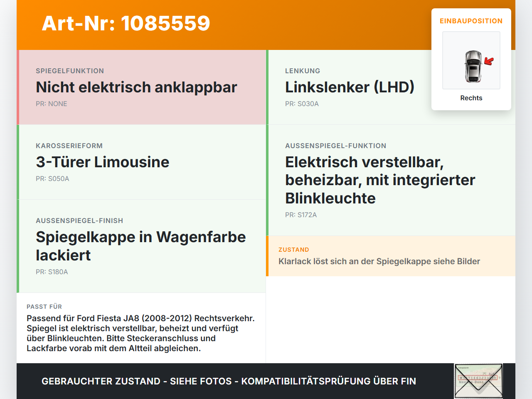Click the PR: S030A code
The height and width of the screenshot is (399, 532).
click(x=302, y=104)
